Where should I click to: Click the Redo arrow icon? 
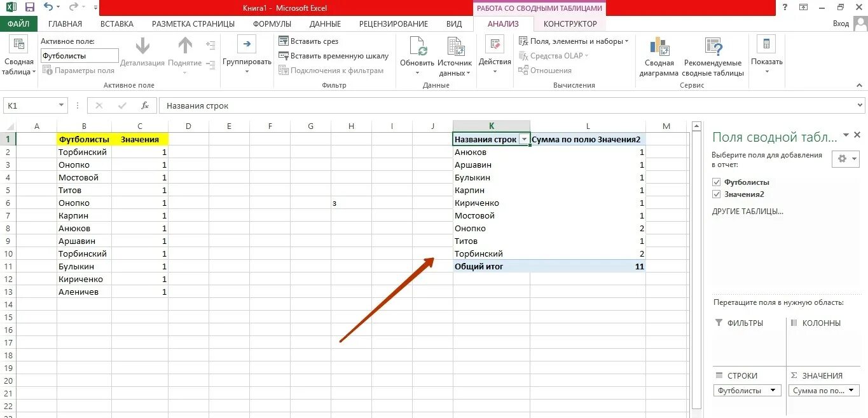point(73,8)
